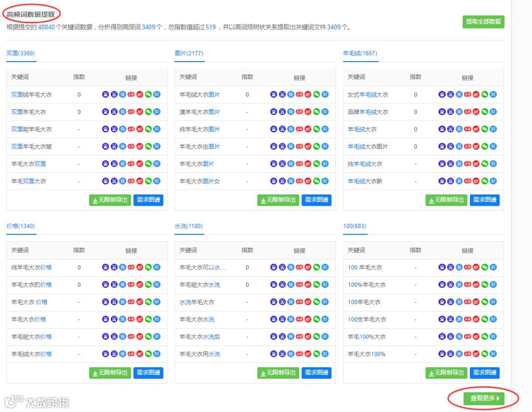Open mobile Baidu link for 水洗羊毛大衣
This screenshot has height=412, width=532.
click(282, 302)
